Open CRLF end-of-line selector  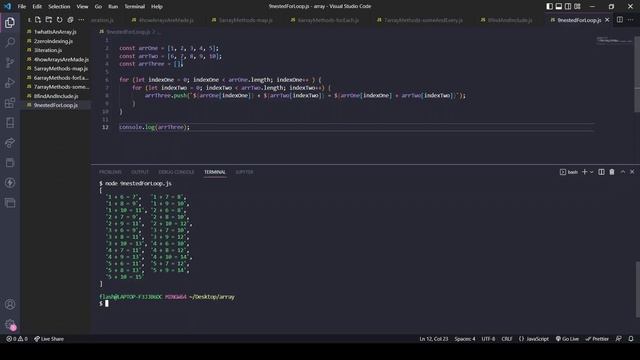click(x=507, y=339)
